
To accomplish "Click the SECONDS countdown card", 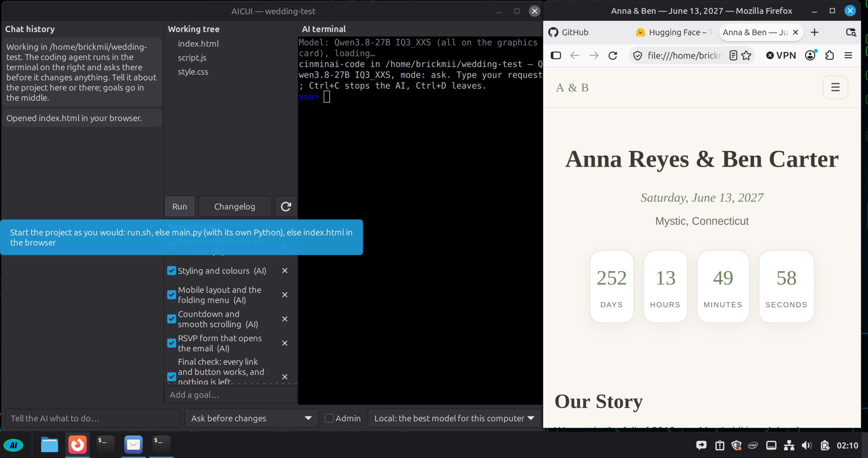I will point(787,287).
